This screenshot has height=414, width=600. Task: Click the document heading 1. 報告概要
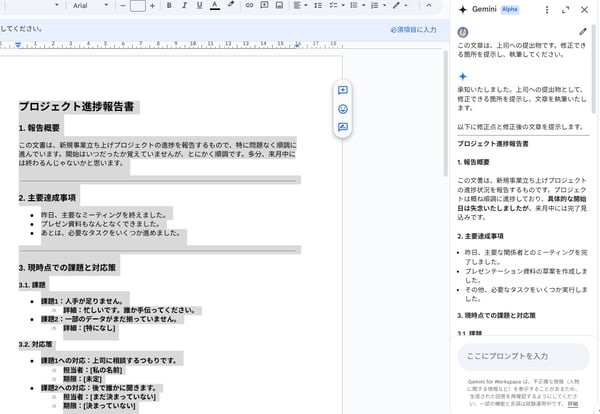click(x=39, y=128)
